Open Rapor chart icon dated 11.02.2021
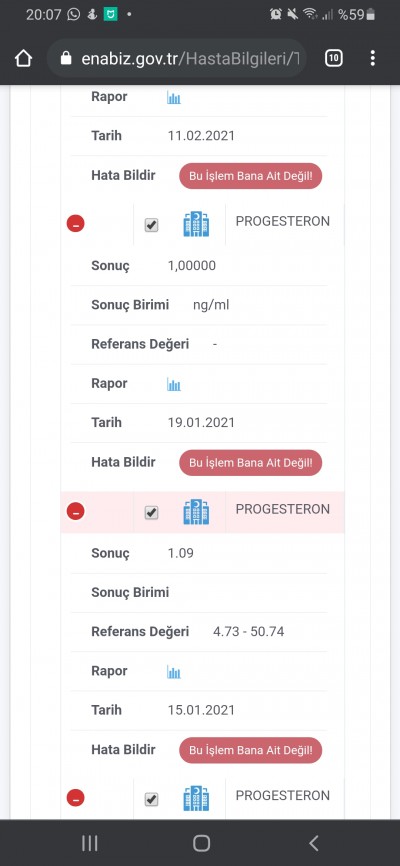 click(174, 98)
